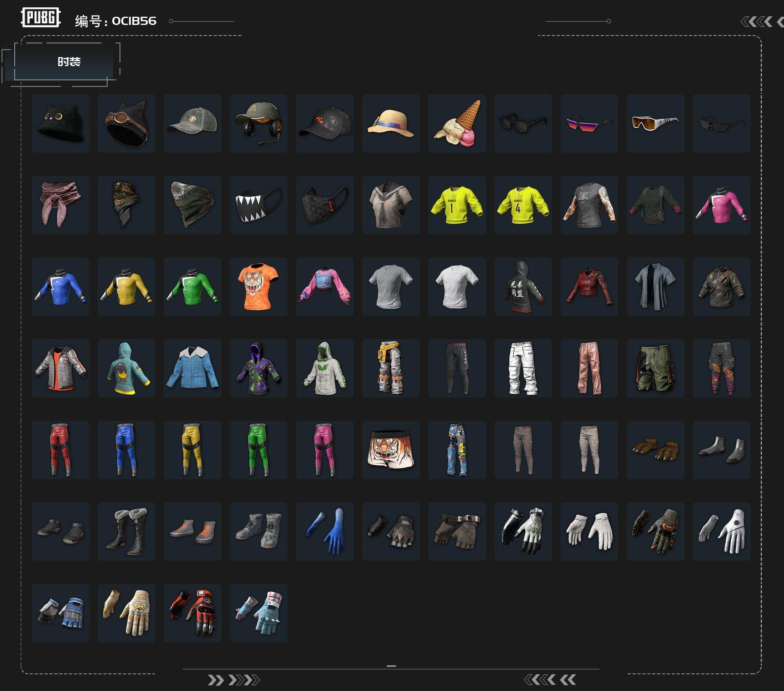Pick the pink satin pants
The height and width of the screenshot is (691, 784).
pos(589,368)
